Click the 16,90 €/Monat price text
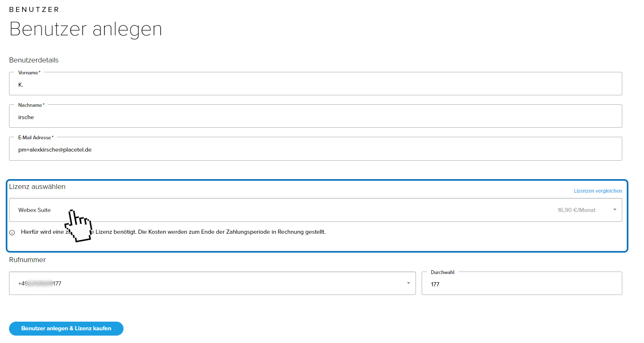This screenshot has height=343, width=644. pyautogui.click(x=576, y=210)
